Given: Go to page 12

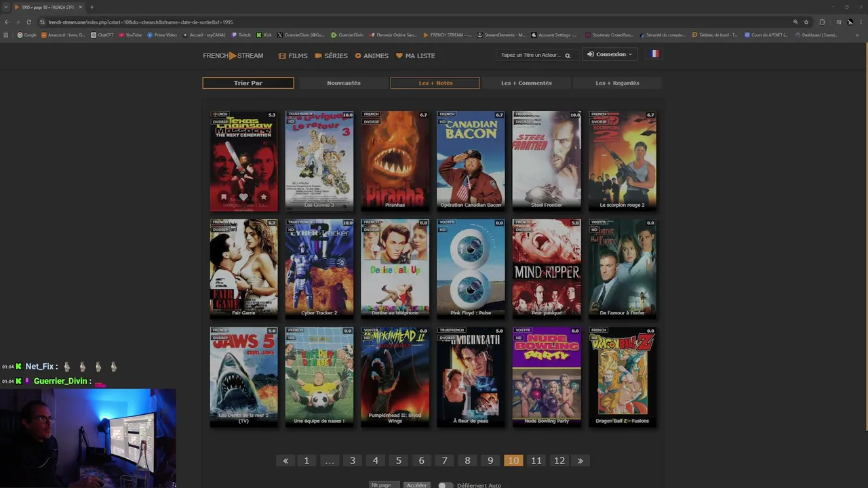Looking at the screenshot, I should coord(559,460).
